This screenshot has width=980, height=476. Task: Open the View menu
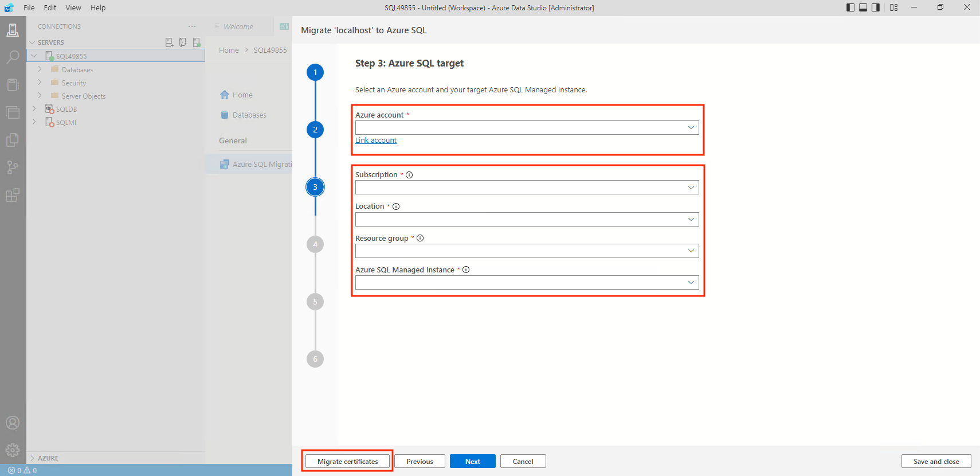[73, 7]
